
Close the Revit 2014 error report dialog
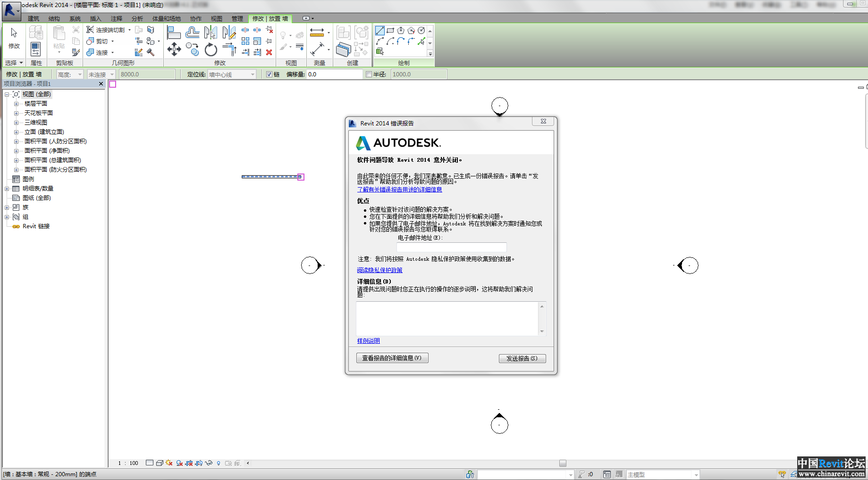[x=543, y=122]
